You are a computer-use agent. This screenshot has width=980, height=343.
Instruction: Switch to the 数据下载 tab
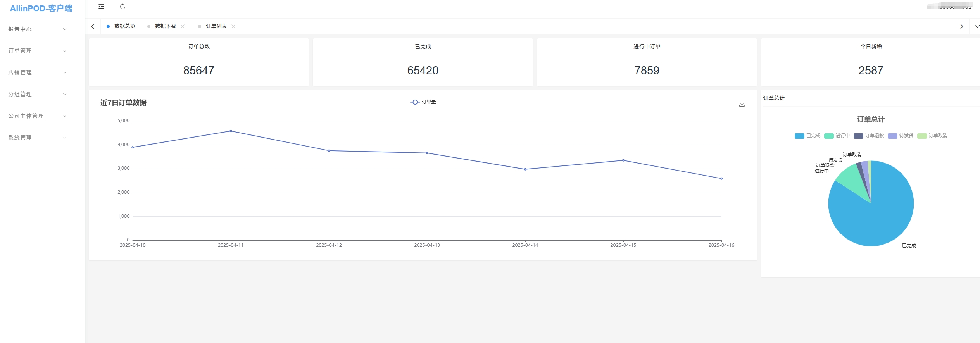165,26
